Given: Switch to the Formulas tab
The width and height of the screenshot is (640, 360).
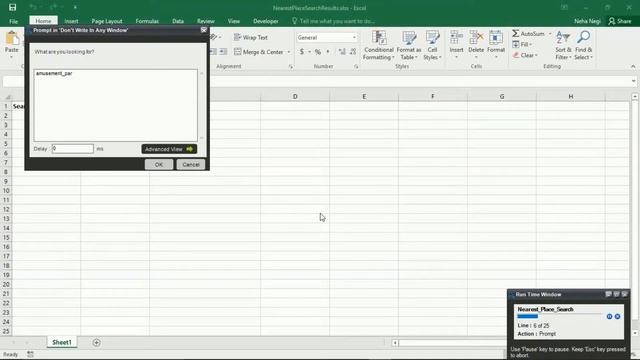Looking at the screenshot, I should point(147,21).
